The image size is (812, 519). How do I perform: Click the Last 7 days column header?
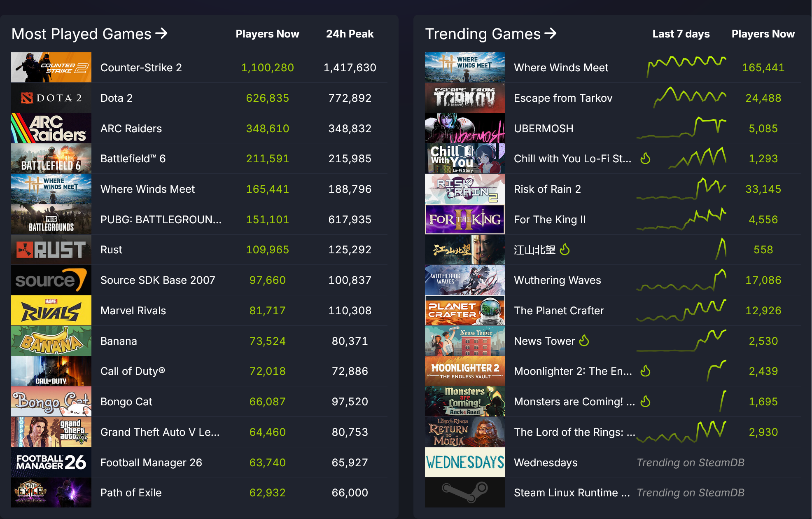click(x=681, y=34)
